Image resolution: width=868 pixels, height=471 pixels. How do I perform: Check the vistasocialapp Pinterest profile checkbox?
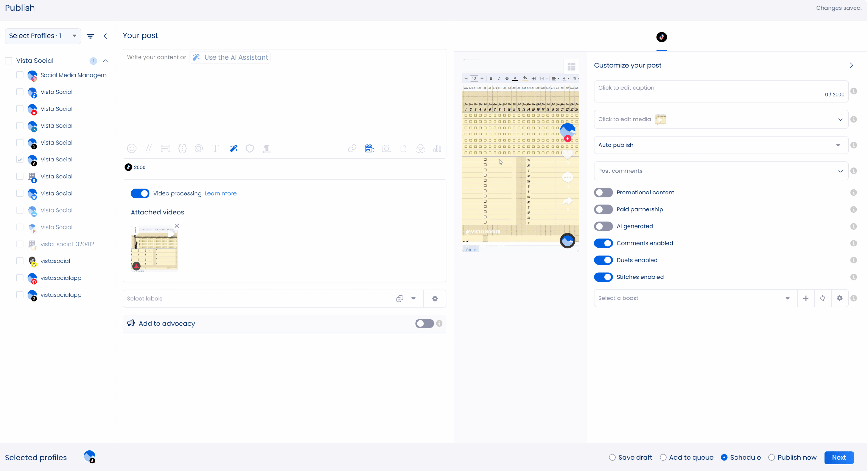[x=19, y=278]
